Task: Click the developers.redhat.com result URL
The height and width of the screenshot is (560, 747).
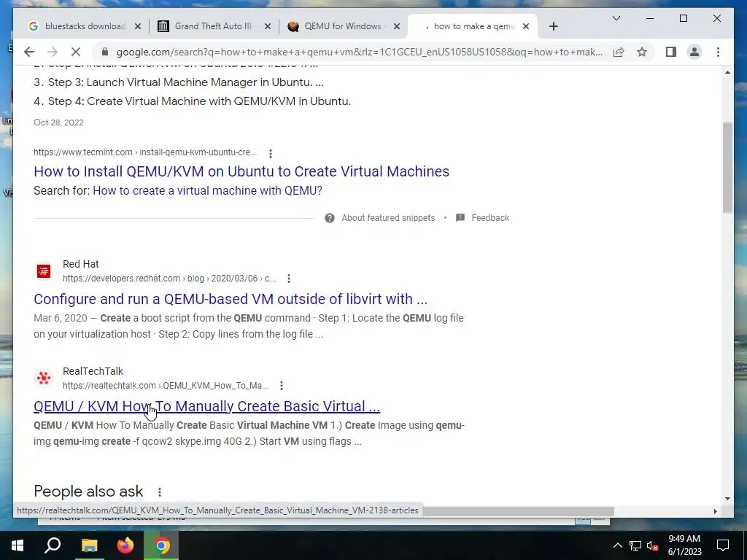Action: tap(169, 279)
